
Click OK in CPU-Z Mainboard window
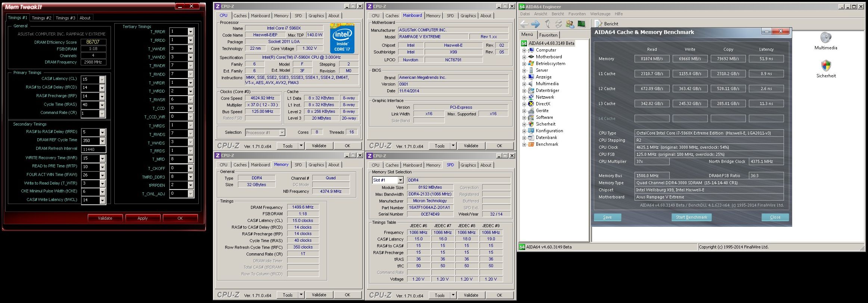pos(499,146)
